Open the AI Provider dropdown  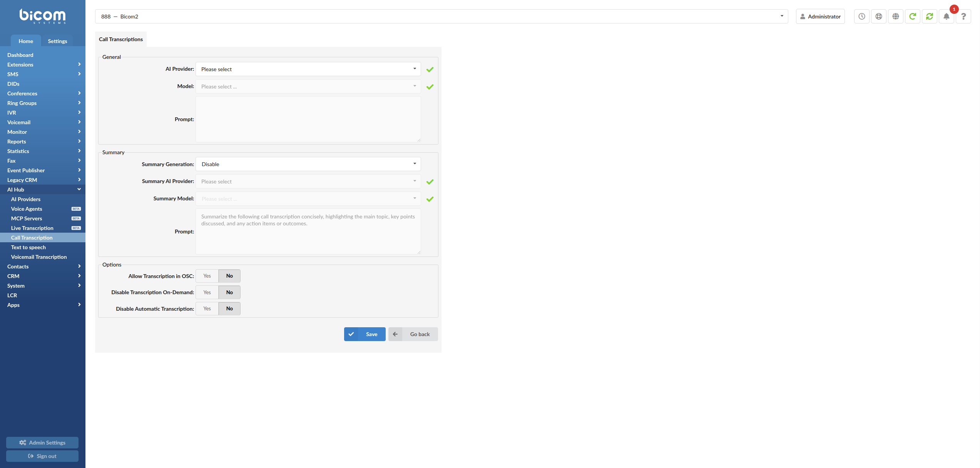[x=308, y=69]
